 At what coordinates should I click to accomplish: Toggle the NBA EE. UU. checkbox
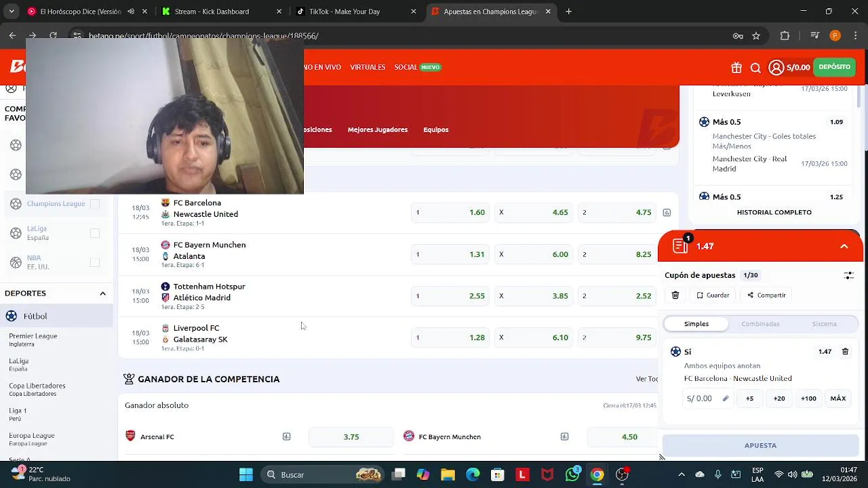click(x=95, y=262)
